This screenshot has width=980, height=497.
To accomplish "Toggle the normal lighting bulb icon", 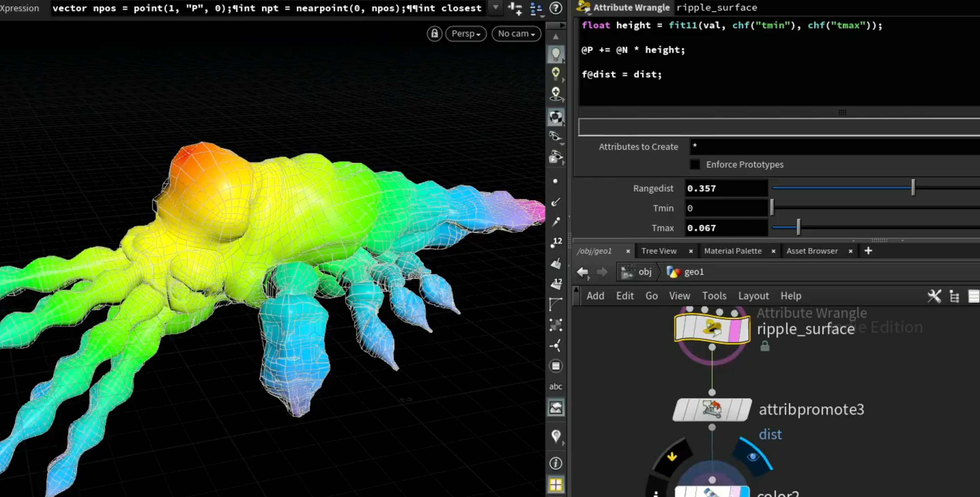I will (556, 54).
